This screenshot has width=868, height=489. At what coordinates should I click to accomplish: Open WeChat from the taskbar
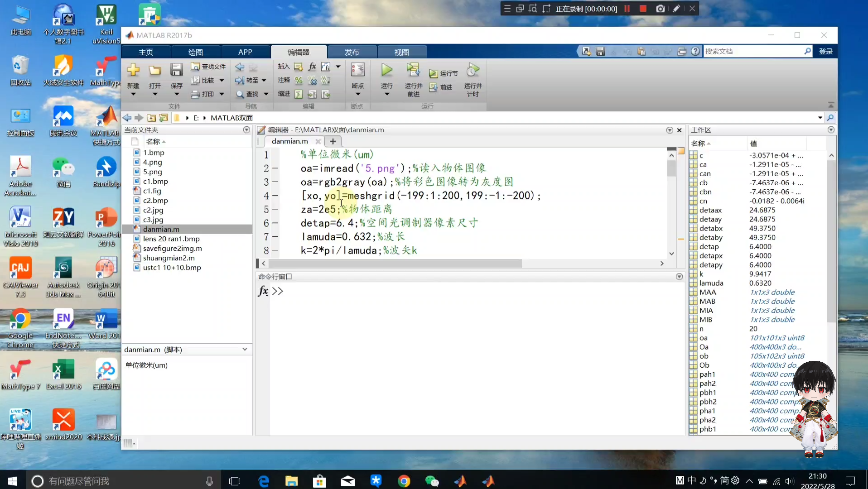[433, 481]
